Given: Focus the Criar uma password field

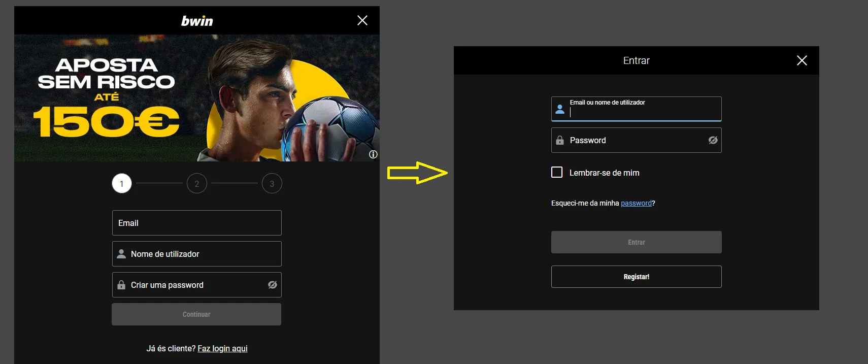Looking at the screenshot, I should tap(197, 285).
